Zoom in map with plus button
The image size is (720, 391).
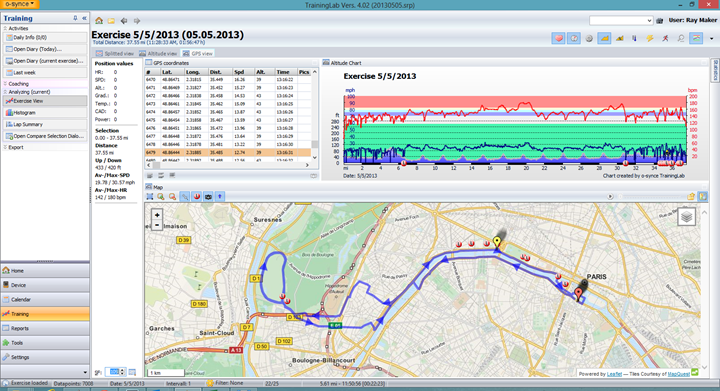157,215
